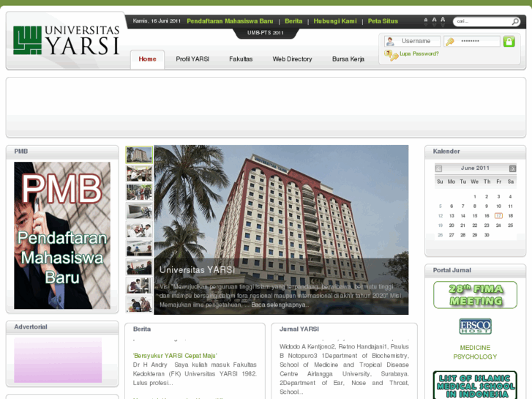
Task: Select the first slideshow thumbnail of building
Action: pos(139,155)
